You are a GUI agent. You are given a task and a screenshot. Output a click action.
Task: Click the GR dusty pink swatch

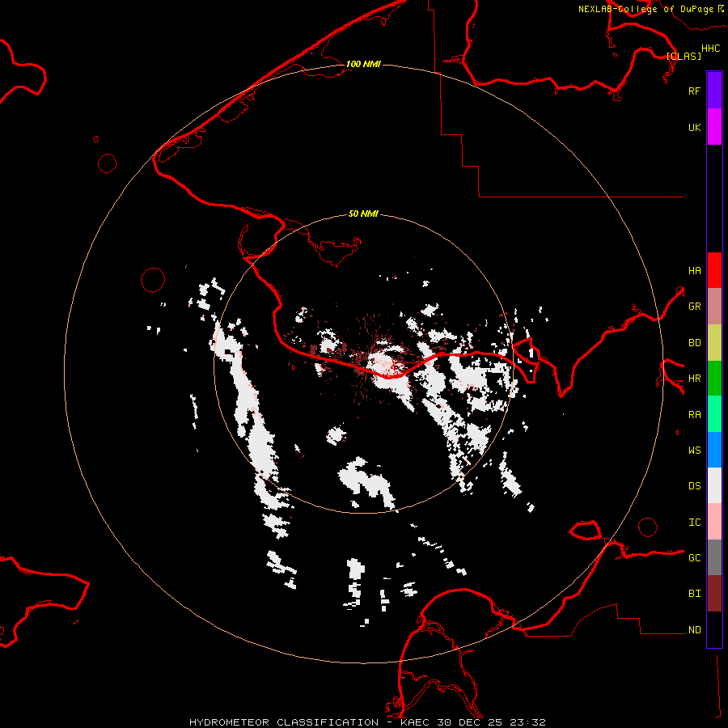pyautogui.click(x=714, y=307)
